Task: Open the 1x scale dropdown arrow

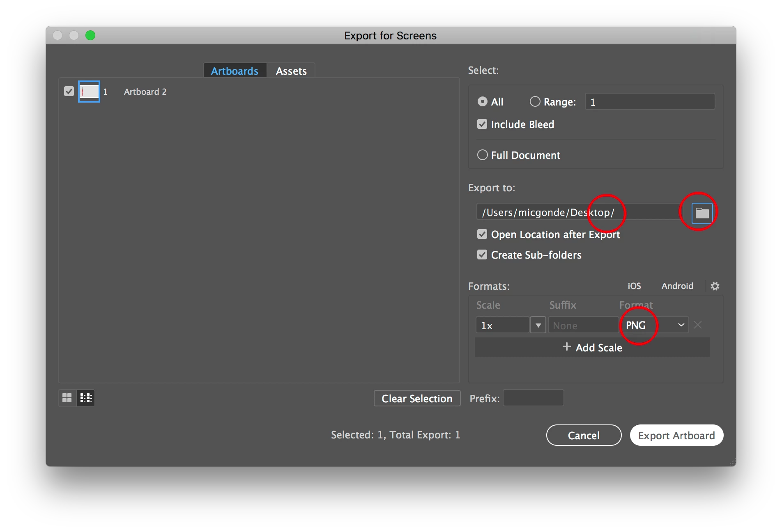Action: [x=538, y=325]
